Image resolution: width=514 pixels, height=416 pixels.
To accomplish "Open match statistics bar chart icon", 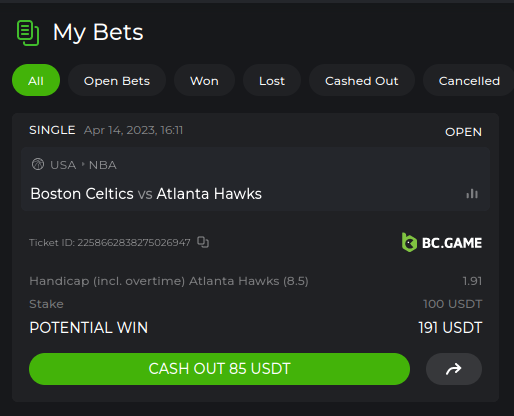I will pos(472,194).
